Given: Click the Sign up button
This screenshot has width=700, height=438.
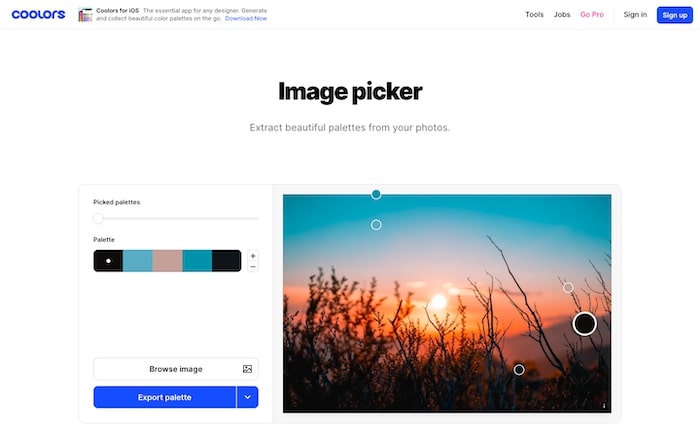Looking at the screenshot, I should (675, 15).
